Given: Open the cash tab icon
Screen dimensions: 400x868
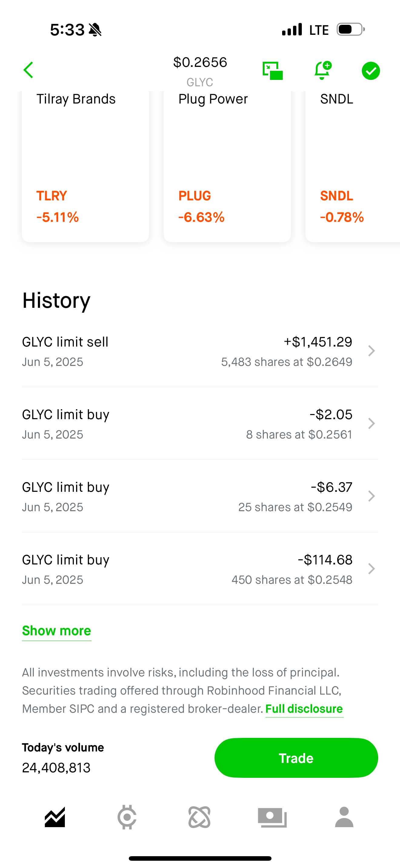Looking at the screenshot, I should (x=272, y=817).
